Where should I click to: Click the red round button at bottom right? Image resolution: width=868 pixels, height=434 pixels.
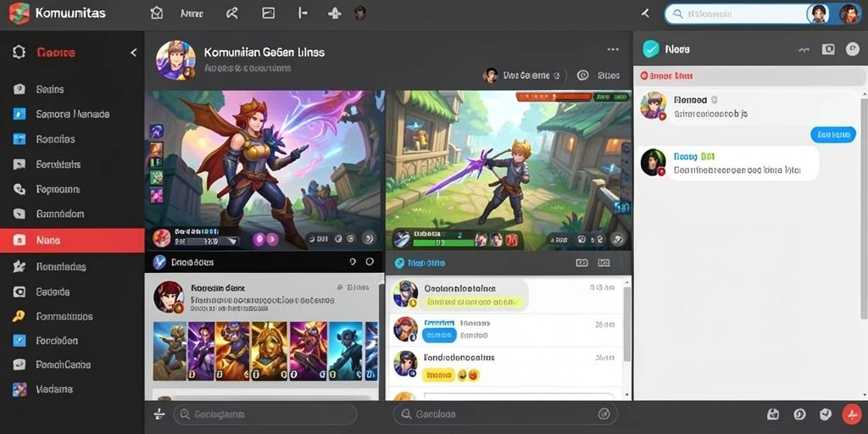pyautogui.click(x=850, y=414)
